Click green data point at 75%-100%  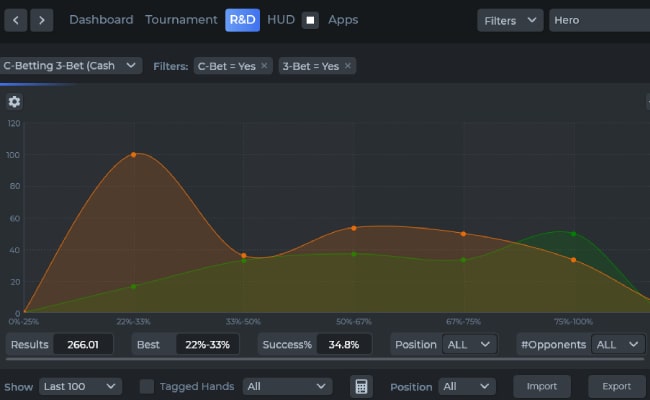[x=573, y=234]
